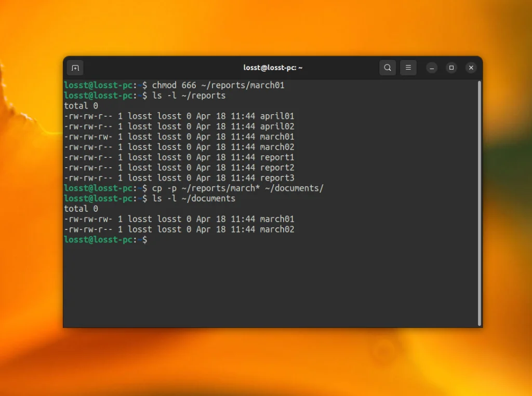Select the april01 file name
Image resolution: width=532 pixels, height=396 pixels.
[x=277, y=116]
